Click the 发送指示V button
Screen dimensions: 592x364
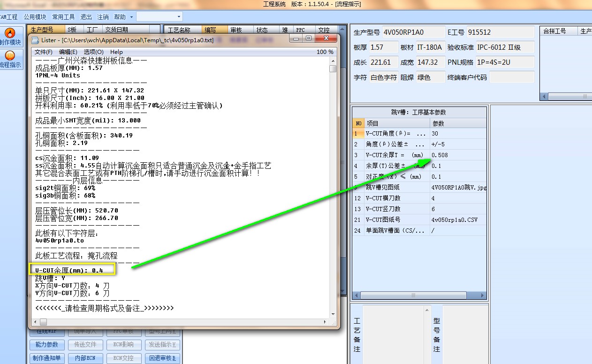[x=163, y=344]
